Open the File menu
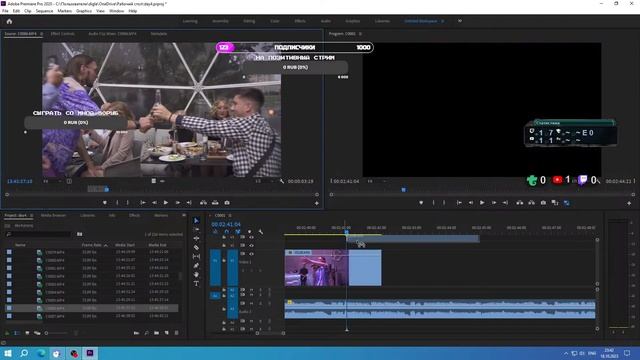This screenshot has height=360, width=640. 5,11
